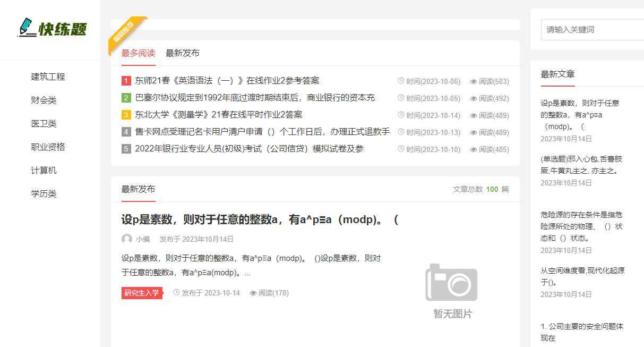The height and width of the screenshot is (347, 644).
Task: Click the eye icon next to 阅读(503)
Action: [x=474, y=81]
